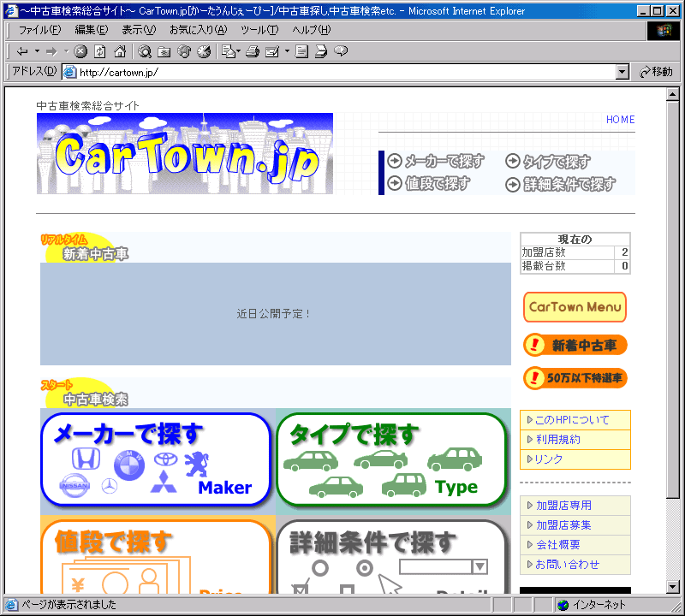Click the vertical scrollbar down arrow
Screen dimensions: 685x616
[x=673, y=587]
